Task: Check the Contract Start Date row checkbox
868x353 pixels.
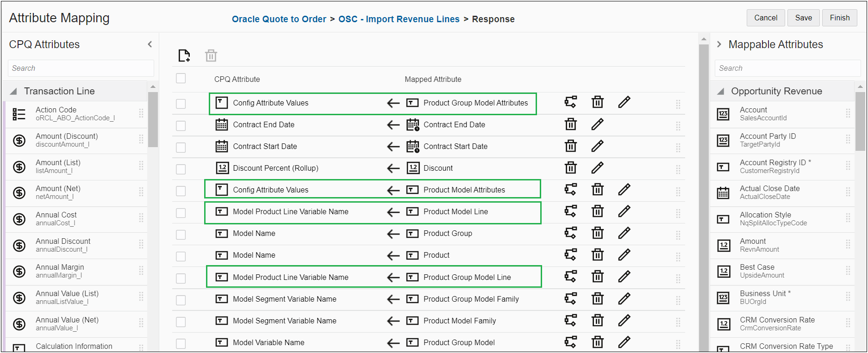Action: pyautogui.click(x=181, y=147)
